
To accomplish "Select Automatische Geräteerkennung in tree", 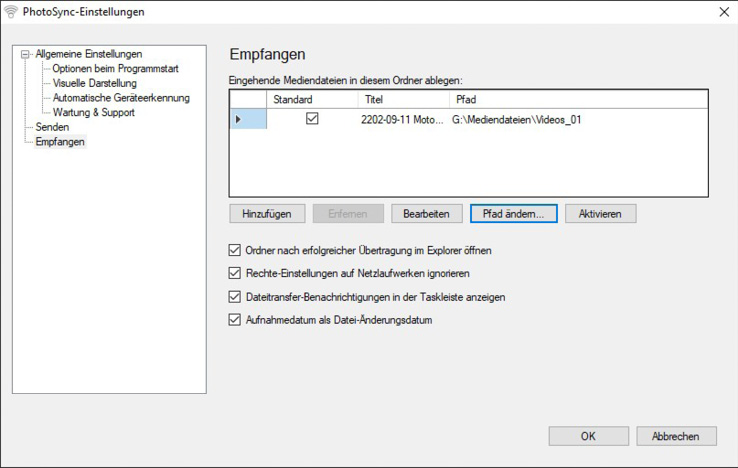I will coord(120,98).
